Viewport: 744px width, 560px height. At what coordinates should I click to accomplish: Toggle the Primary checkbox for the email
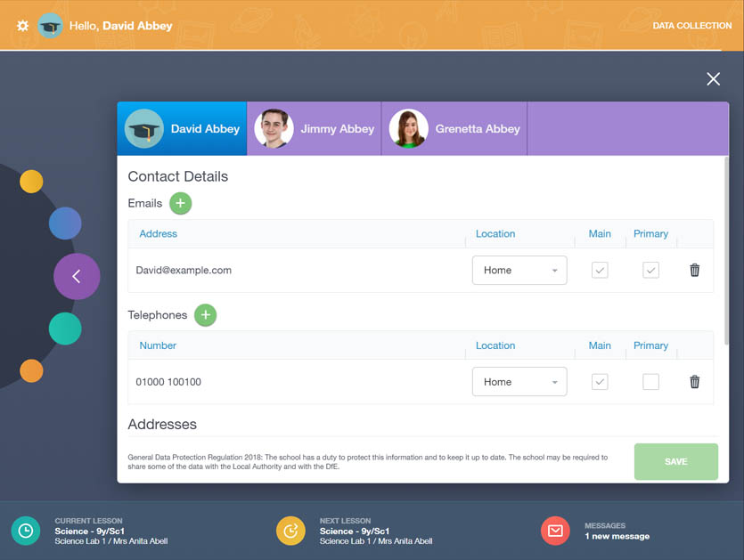650,271
